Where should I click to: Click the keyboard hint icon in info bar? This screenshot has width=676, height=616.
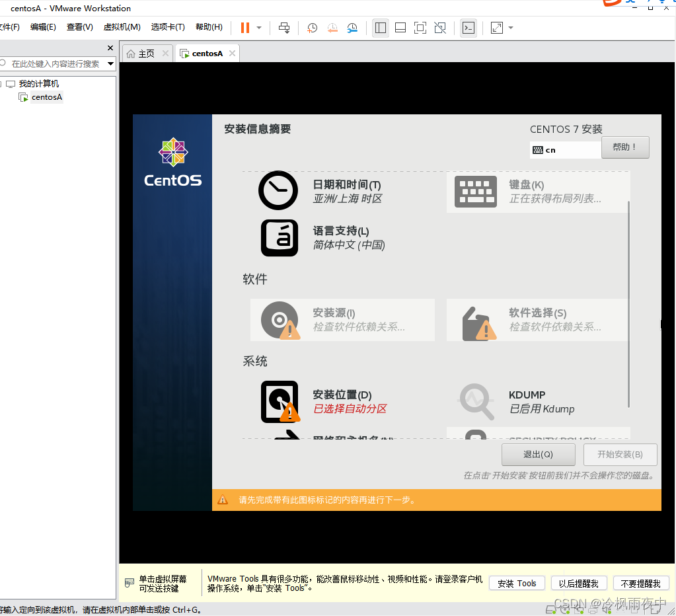coord(130,583)
